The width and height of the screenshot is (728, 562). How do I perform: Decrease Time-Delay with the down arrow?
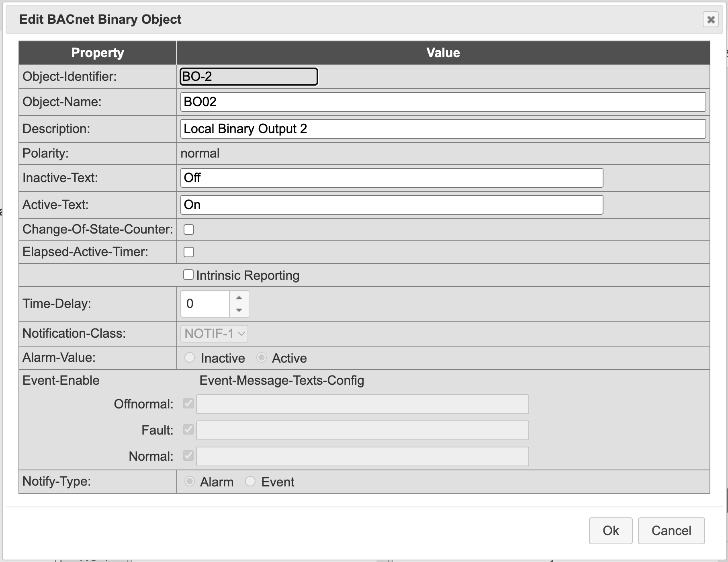tap(239, 310)
